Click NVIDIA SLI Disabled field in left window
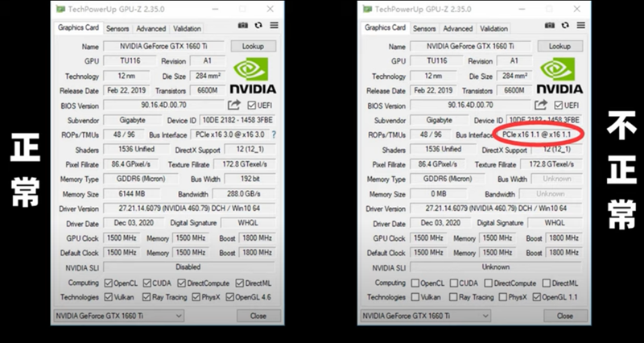Image resolution: width=644 pixels, height=343 pixels. [189, 267]
